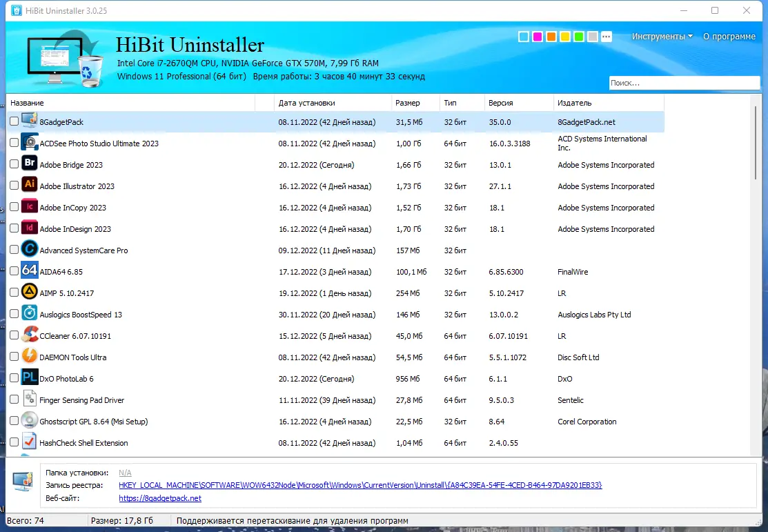This screenshot has height=532, width=768.
Task: Click the 8GadgetPack application icon
Action: pos(29,121)
